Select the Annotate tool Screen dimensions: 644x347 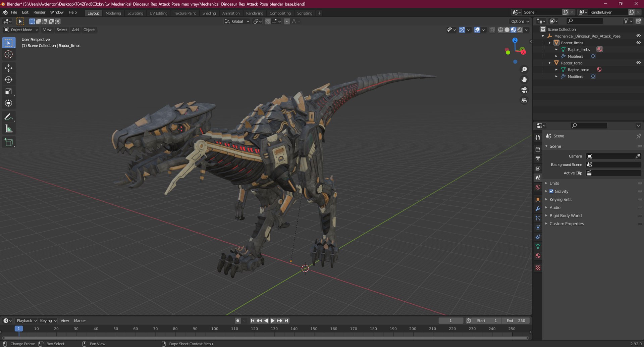click(x=9, y=117)
